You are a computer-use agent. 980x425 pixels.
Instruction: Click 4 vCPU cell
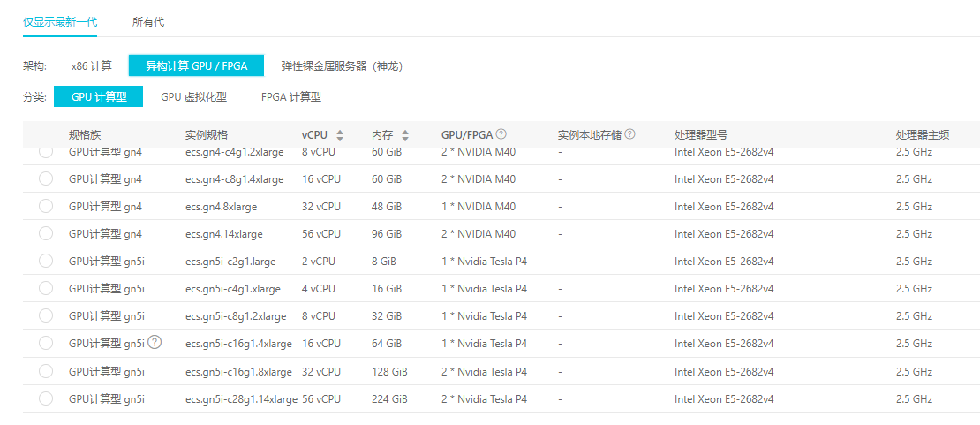(318, 289)
